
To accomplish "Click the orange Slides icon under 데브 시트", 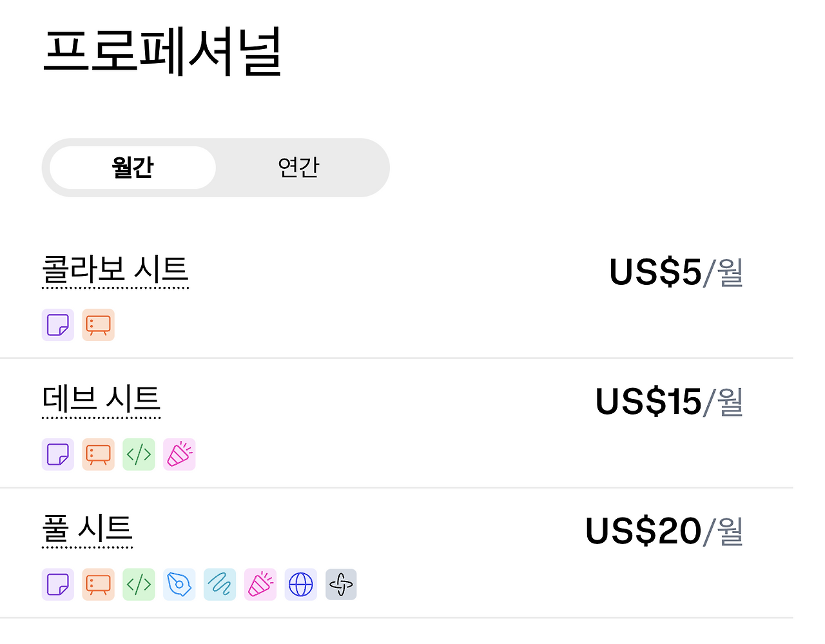I will (x=98, y=454).
